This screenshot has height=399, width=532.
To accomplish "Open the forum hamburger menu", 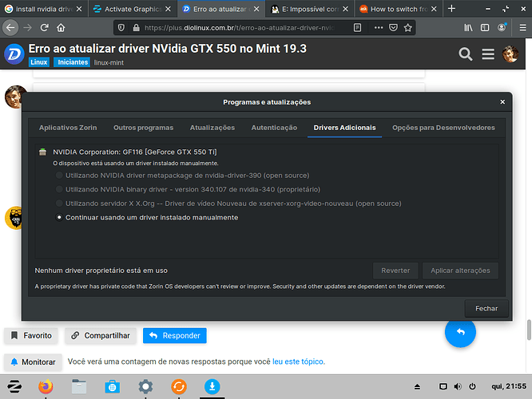I will (488, 54).
